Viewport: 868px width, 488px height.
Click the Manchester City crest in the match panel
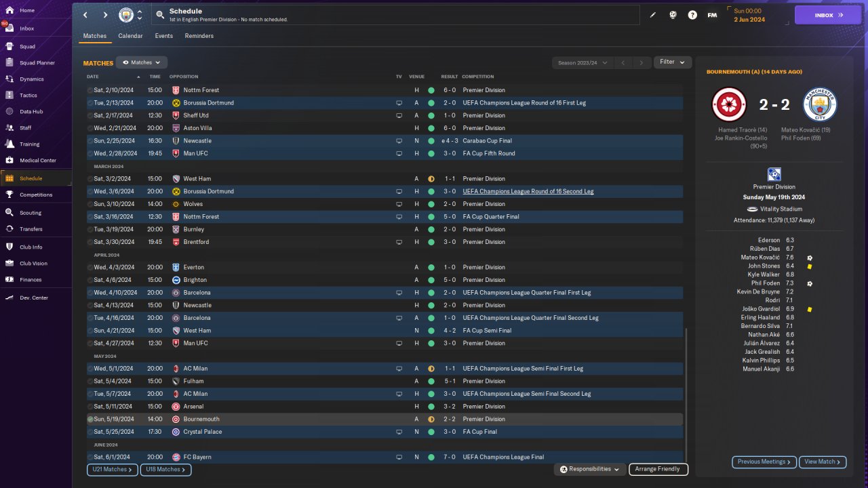(820, 104)
